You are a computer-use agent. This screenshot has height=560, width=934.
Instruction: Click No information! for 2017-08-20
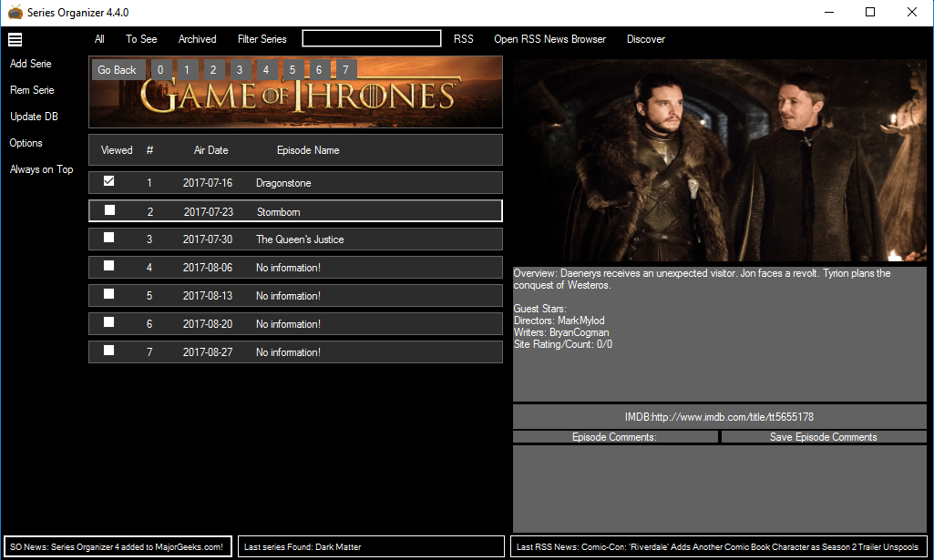[288, 324]
